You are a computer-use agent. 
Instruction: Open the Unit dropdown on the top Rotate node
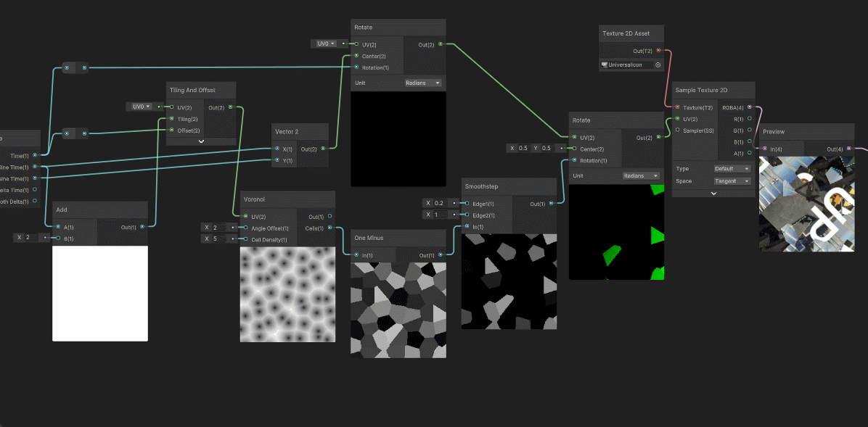[423, 83]
